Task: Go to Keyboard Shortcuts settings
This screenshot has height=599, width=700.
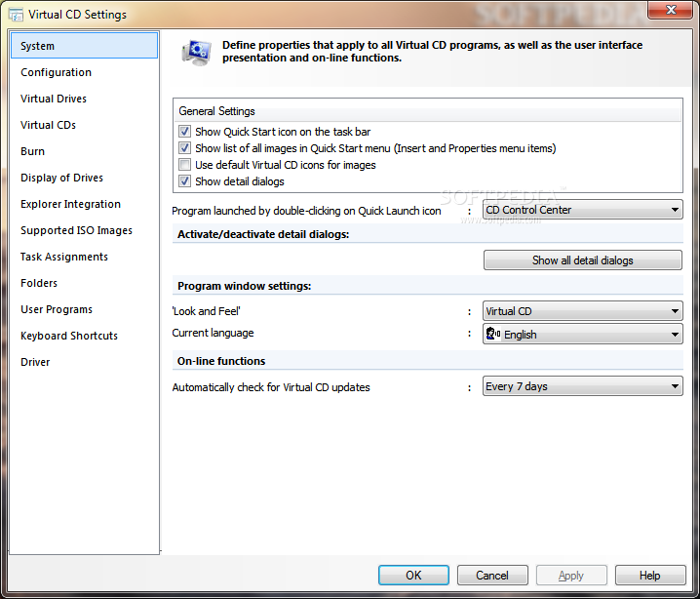Action: click(85, 336)
